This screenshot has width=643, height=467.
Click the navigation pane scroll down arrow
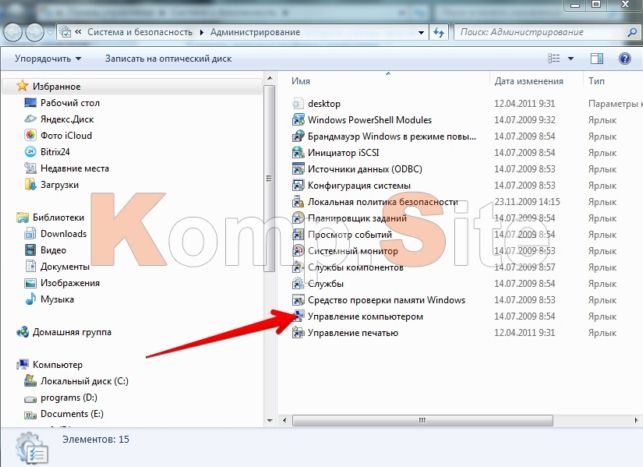pyautogui.click(x=269, y=420)
